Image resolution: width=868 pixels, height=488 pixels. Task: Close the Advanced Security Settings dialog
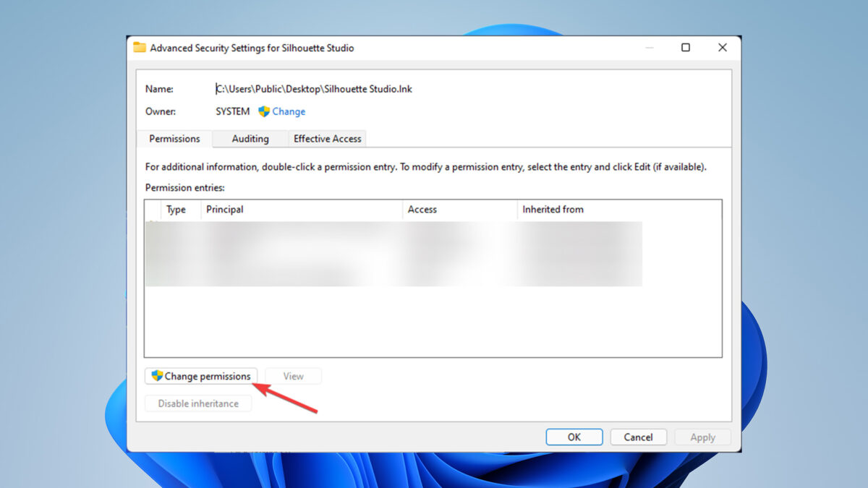[723, 48]
